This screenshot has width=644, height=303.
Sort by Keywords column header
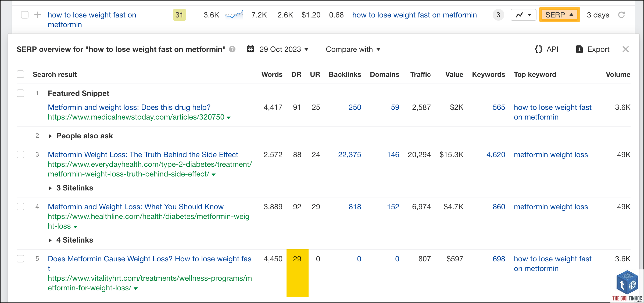pyautogui.click(x=488, y=74)
